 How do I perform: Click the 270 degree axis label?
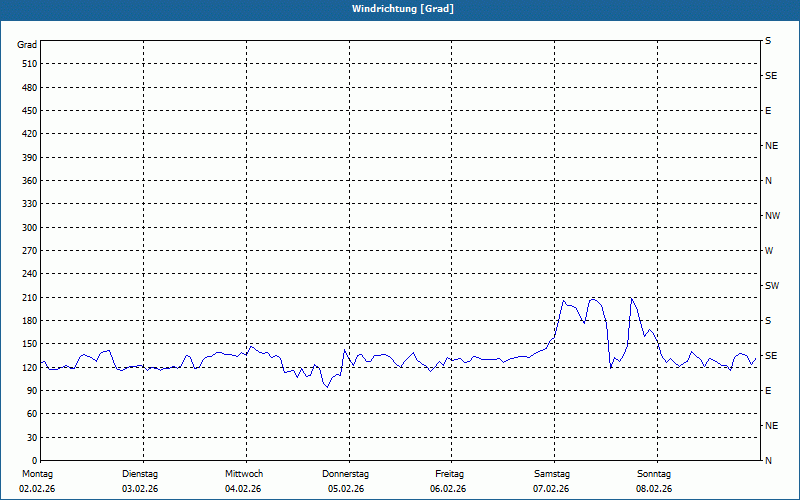pyautogui.click(x=28, y=251)
